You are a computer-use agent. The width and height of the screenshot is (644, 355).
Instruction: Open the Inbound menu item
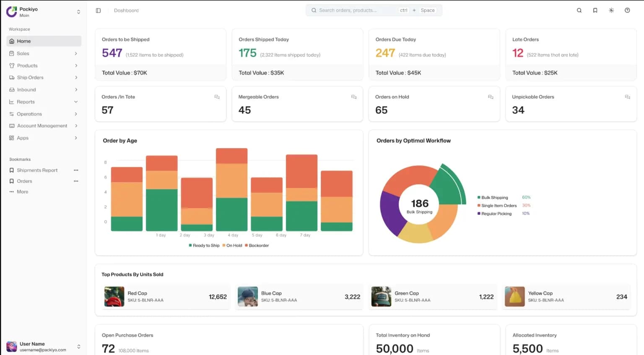(44, 90)
